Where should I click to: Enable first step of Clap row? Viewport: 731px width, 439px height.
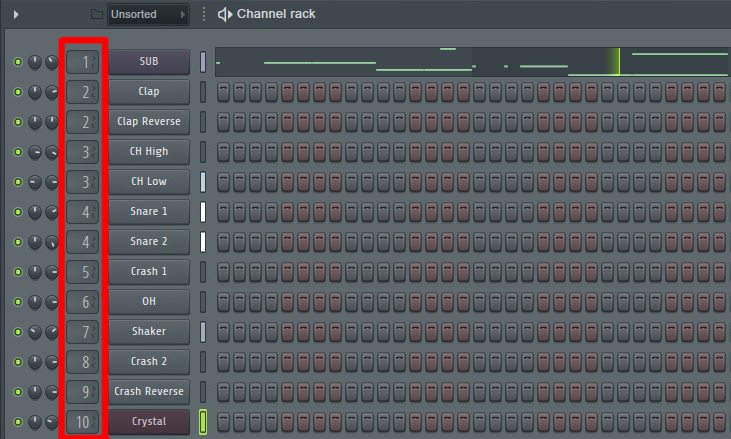(223, 92)
